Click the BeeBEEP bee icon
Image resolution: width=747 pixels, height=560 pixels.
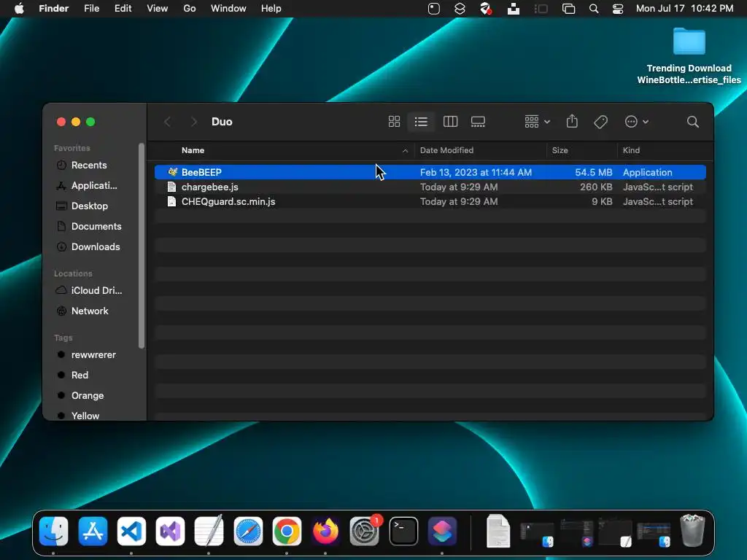172,172
